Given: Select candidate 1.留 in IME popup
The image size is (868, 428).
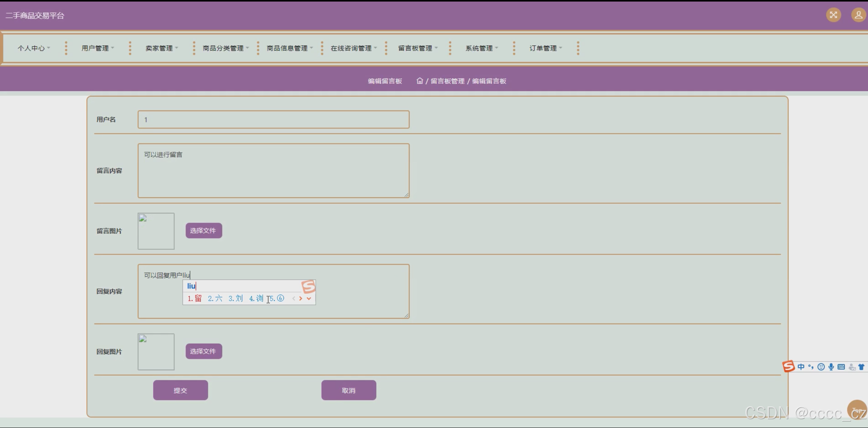Looking at the screenshot, I should coord(194,298).
